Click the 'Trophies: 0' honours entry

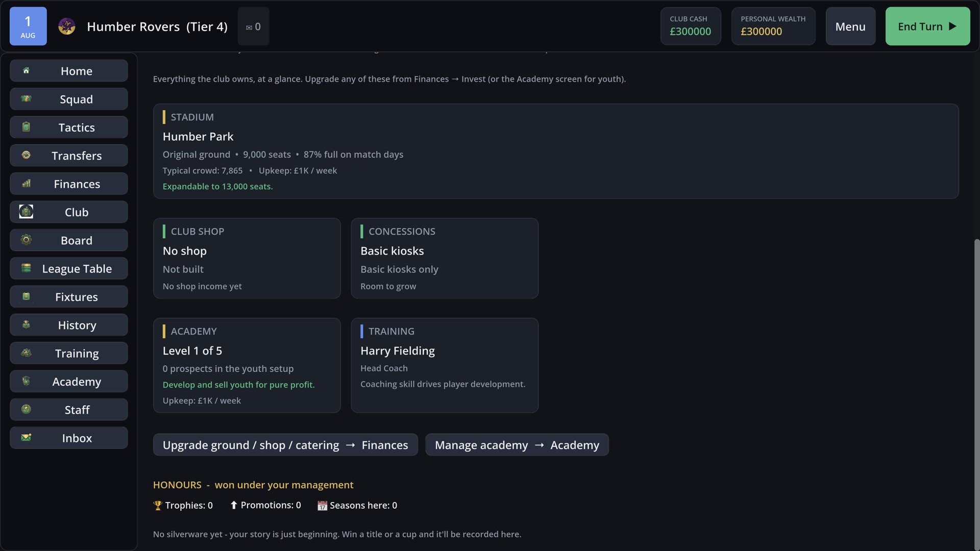(183, 505)
